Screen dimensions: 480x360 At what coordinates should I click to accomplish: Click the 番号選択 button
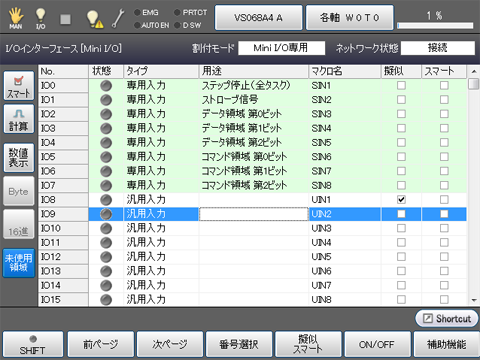click(x=239, y=345)
